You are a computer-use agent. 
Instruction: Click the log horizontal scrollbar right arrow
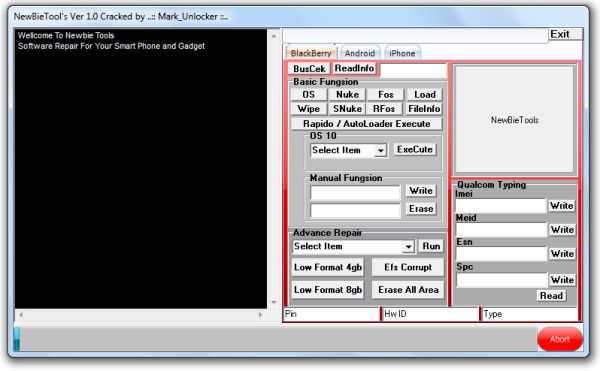(261, 315)
